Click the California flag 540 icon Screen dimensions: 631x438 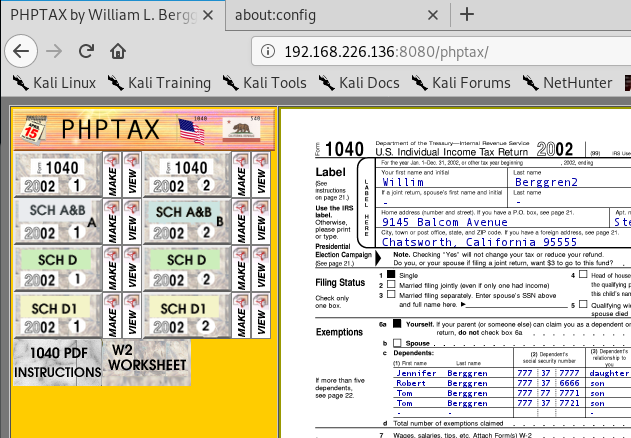pyautogui.click(x=241, y=129)
